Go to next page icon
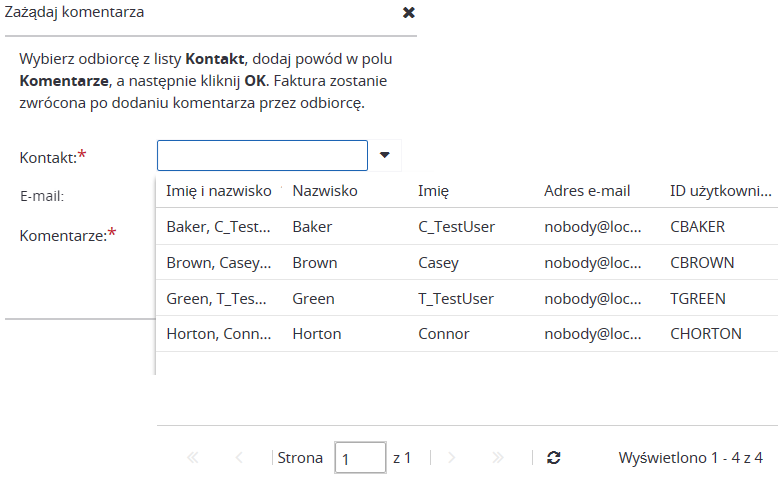The width and height of the screenshot is (778, 481). 452,457
